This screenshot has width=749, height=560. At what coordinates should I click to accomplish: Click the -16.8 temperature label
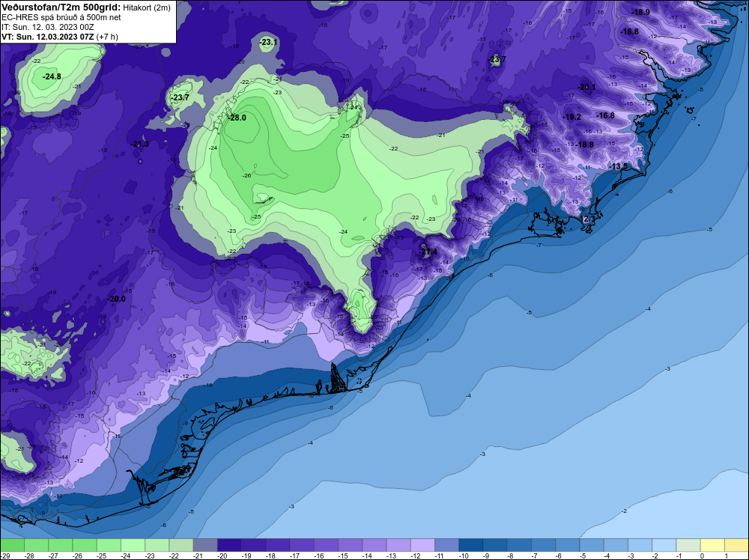tap(606, 115)
